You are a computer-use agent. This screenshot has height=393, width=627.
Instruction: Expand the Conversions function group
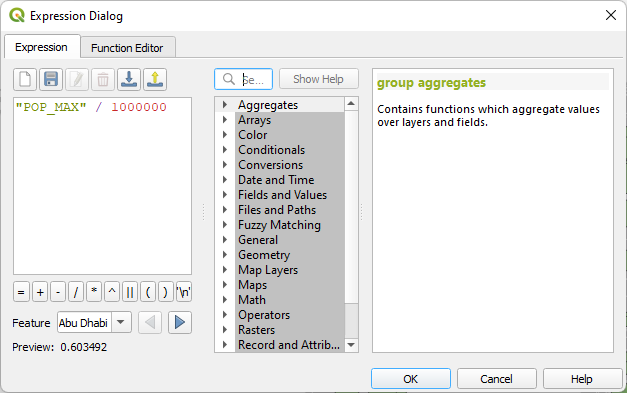click(225, 165)
